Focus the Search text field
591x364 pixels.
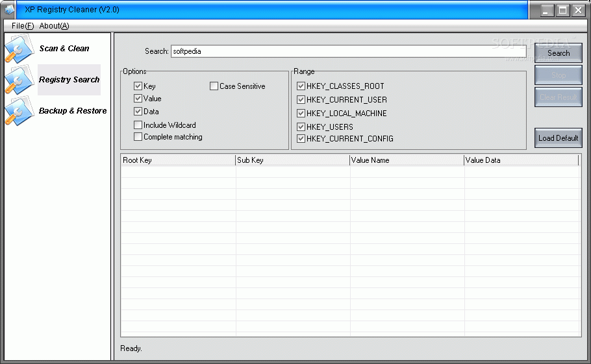[x=349, y=51]
